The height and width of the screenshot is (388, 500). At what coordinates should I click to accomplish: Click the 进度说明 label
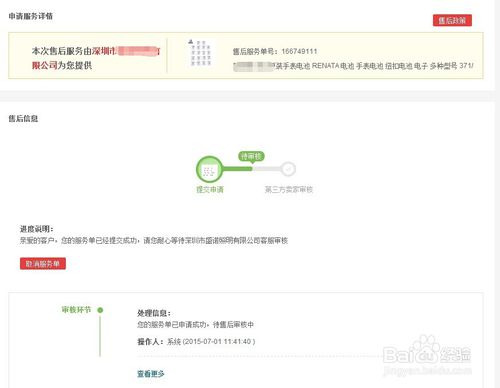pos(37,229)
